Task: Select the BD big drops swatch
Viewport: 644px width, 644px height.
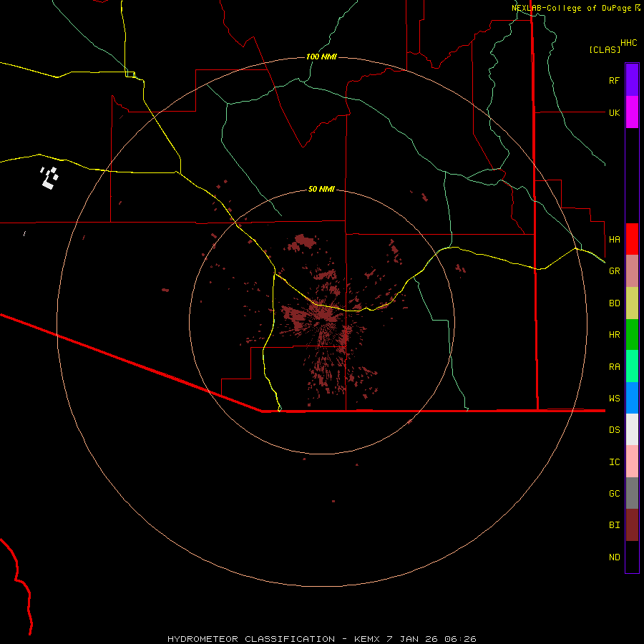Action: pyautogui.click(x=632, y=303)
